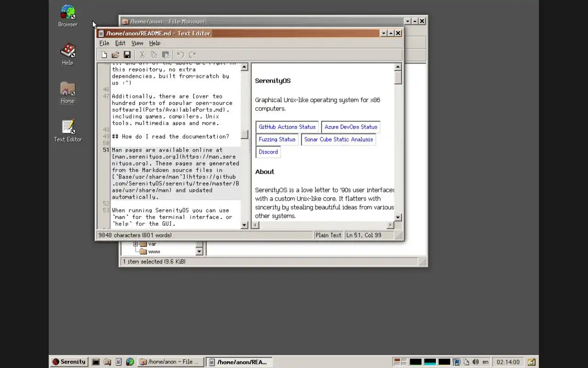The width and height of the screenshot is (588, 368).
Task: Click the '9848 characters (801 words)' status text
Action: coord(135,235)
